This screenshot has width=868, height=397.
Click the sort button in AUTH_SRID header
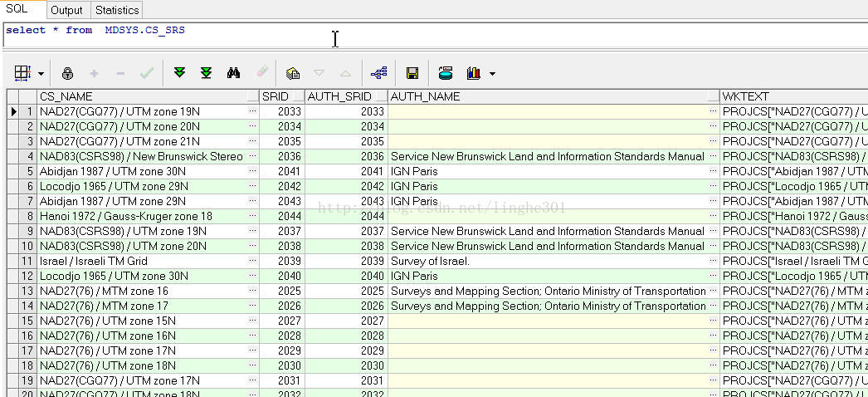point(382,97)
